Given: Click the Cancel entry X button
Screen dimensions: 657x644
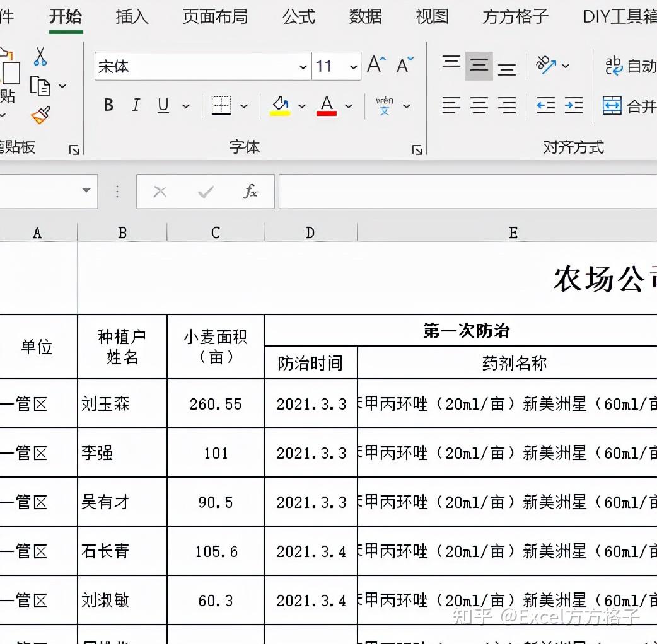Looking at the screenshot, I should tap(160, 192).
